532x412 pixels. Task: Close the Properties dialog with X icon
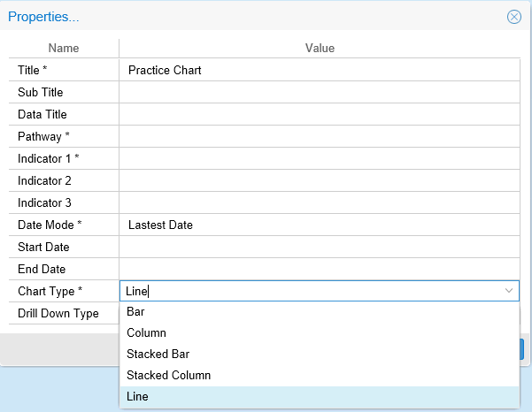[513, 17]
